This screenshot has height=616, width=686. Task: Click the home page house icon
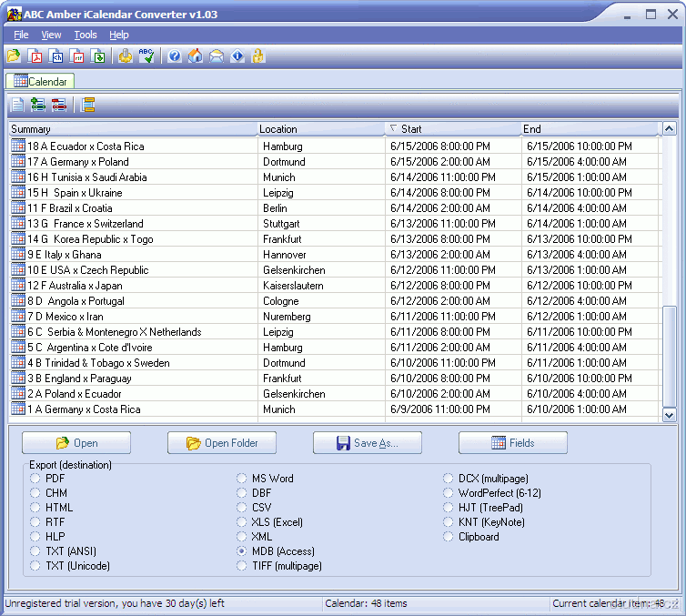pos(196,56)
